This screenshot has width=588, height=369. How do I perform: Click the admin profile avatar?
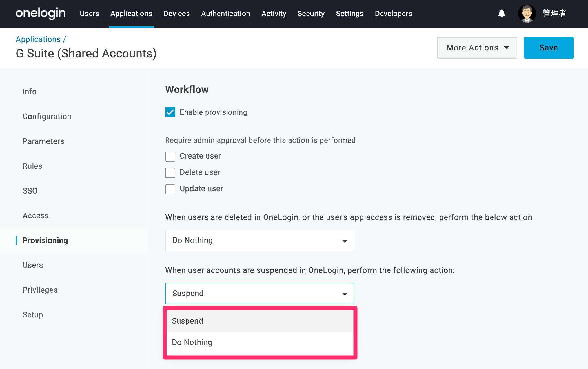coord(527,13)
